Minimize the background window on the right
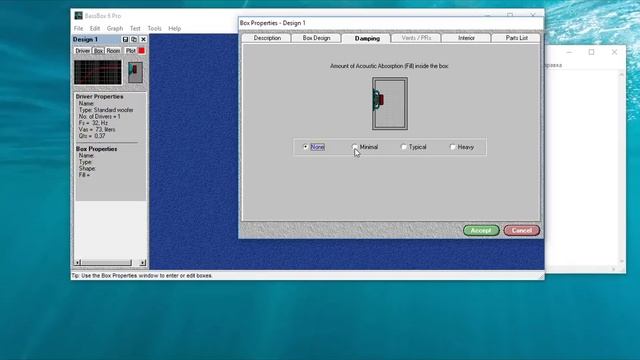Viewport: 640px width, 360px height. [569, 52]
